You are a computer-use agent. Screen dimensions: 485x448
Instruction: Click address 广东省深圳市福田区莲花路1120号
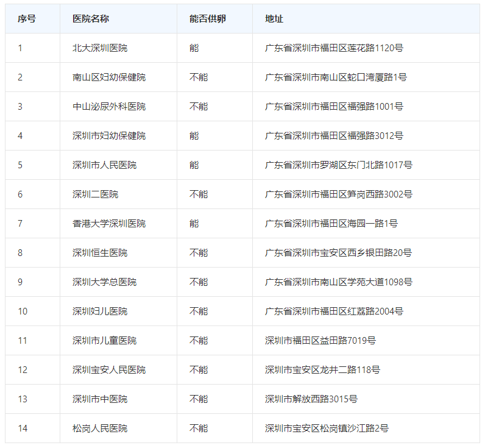[x=334, y=48]
